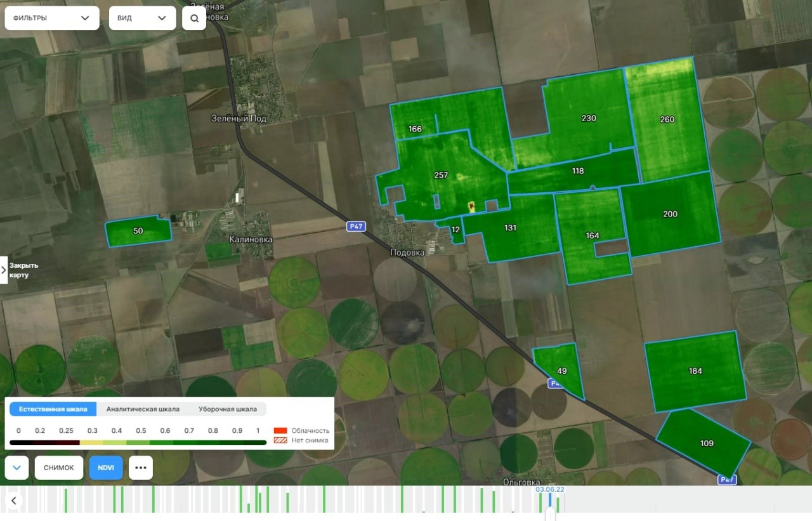Screen dimensions: 812x521
Task: Click the first green snapshot bar on the timeline
Action: click(x=65, y=500)
